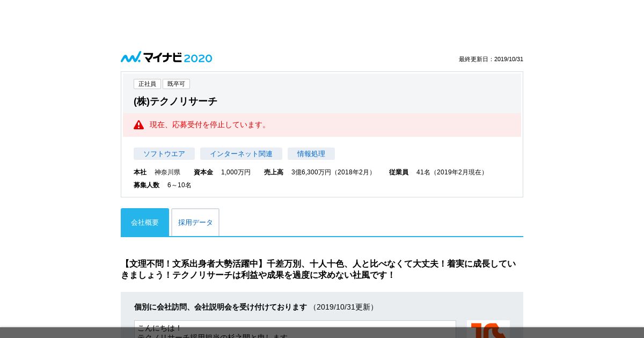Click the 41名 employee count
Viewport: 644px width, 338px height.
pyautogui.click(x=452, y=172)
